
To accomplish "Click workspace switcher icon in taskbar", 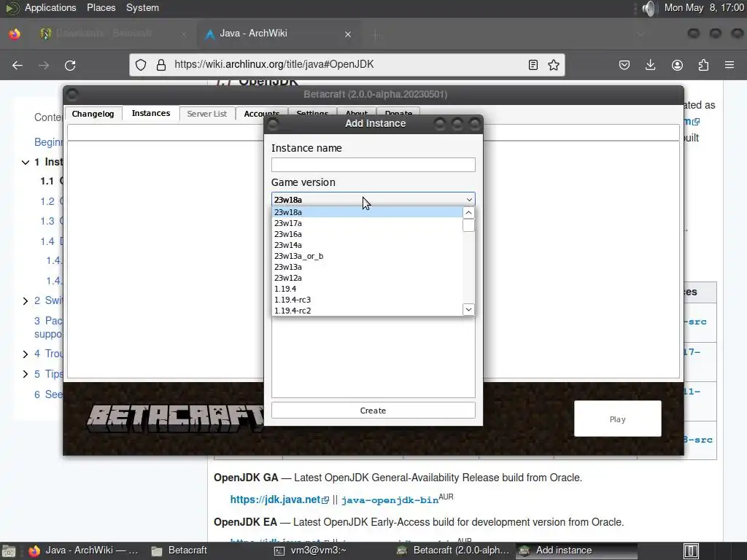I will pos(692,551).
